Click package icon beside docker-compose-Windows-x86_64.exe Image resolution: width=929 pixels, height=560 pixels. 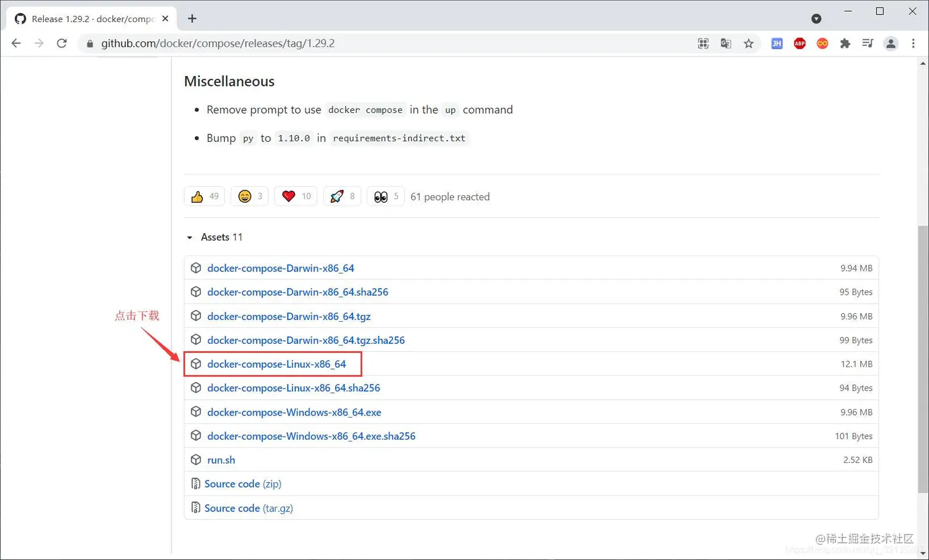196,412
